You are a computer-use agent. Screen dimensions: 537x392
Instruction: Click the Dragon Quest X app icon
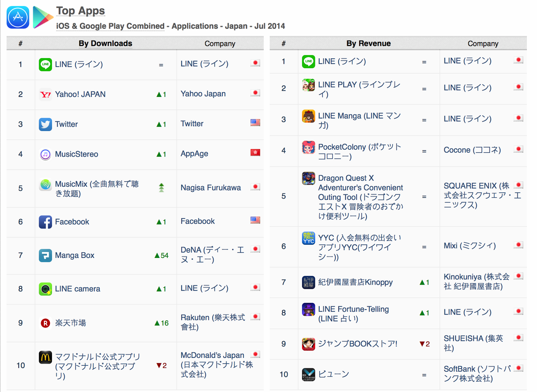308,178
